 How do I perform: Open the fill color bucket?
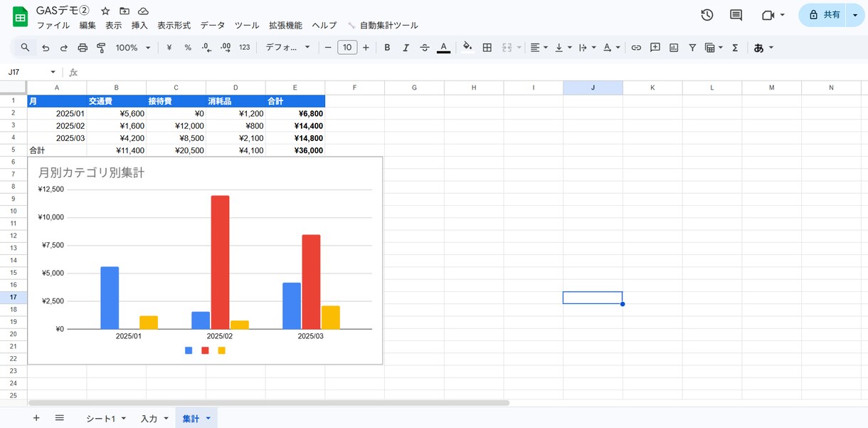[x=467, y=48]
